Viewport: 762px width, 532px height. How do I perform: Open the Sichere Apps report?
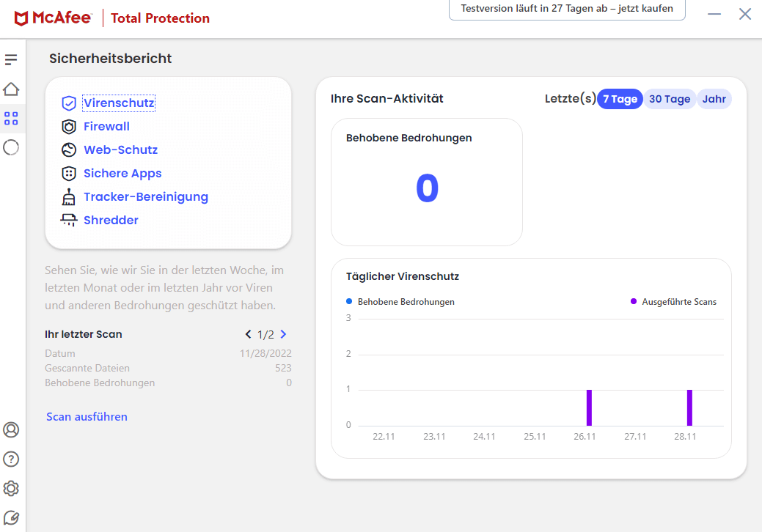122,173
